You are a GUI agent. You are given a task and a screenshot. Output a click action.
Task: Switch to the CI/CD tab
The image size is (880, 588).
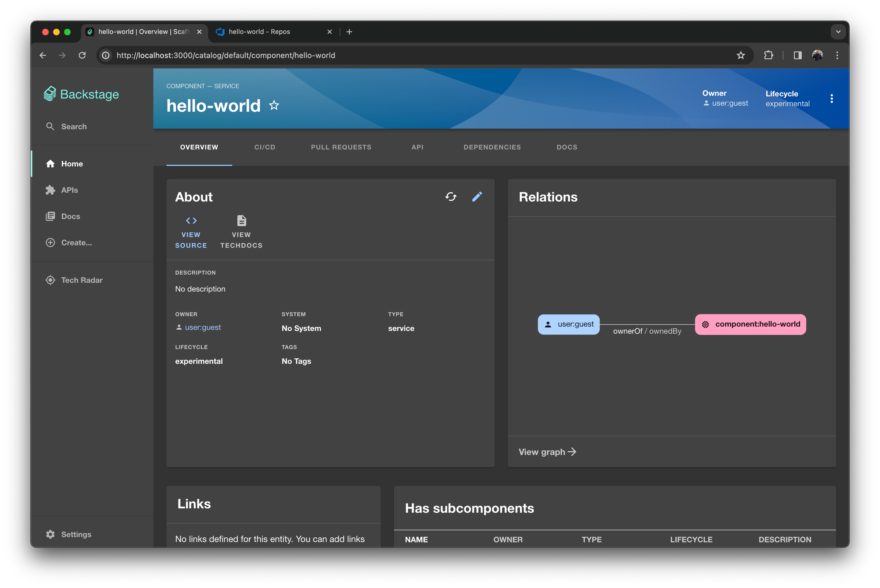(265, 147)
